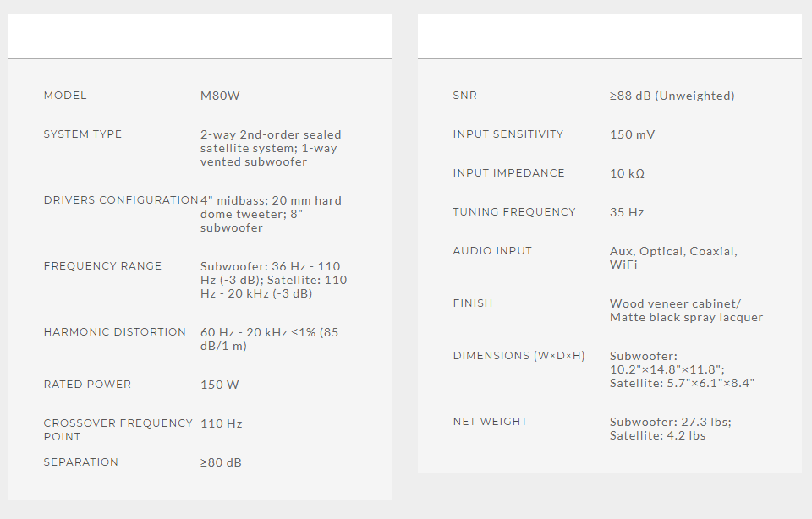Select the FREQUENCY RANGE label

coord(102,266)
